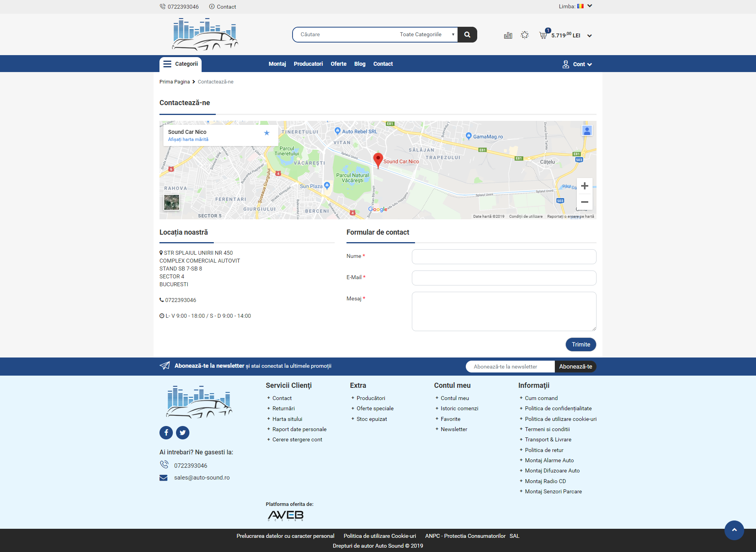
Task: Click into the Mesaj text area
Action: [x=504, y=311]
